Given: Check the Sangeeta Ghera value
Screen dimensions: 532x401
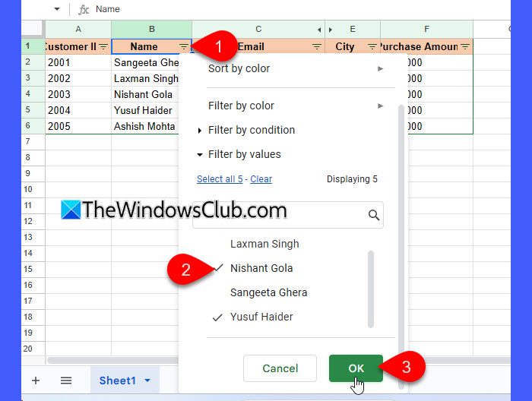Looking at the screenshot, I should click(x=268, y=292).
